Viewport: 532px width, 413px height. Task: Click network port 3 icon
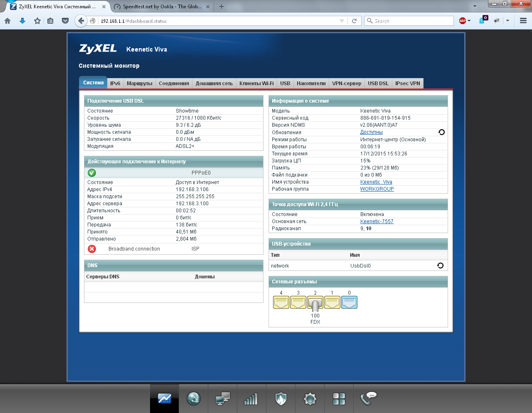tap(298, 302)
